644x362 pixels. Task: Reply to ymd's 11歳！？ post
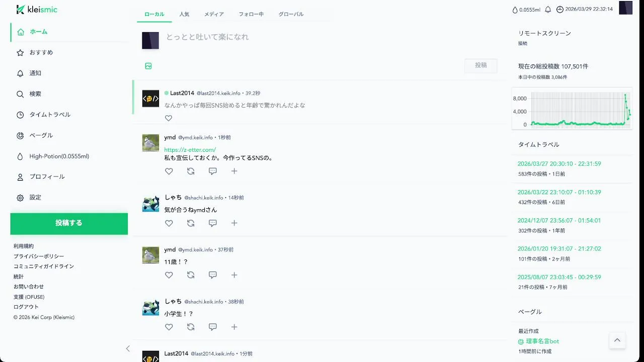213,275
